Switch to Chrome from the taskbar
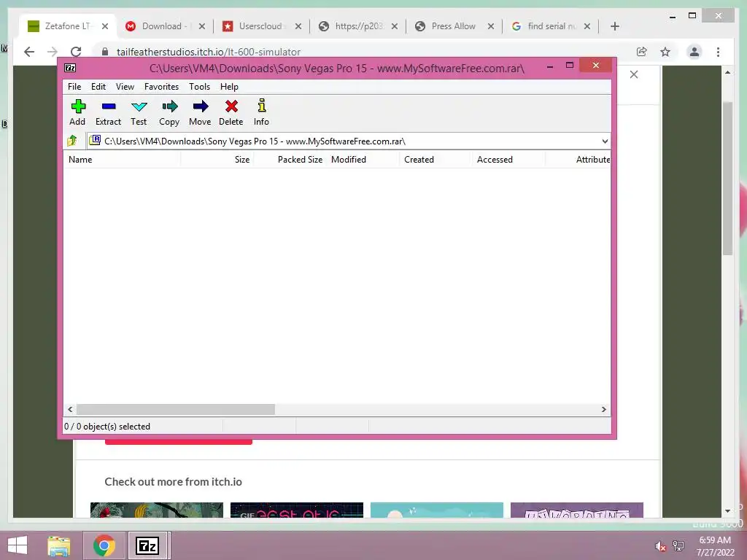 [104, 545]
